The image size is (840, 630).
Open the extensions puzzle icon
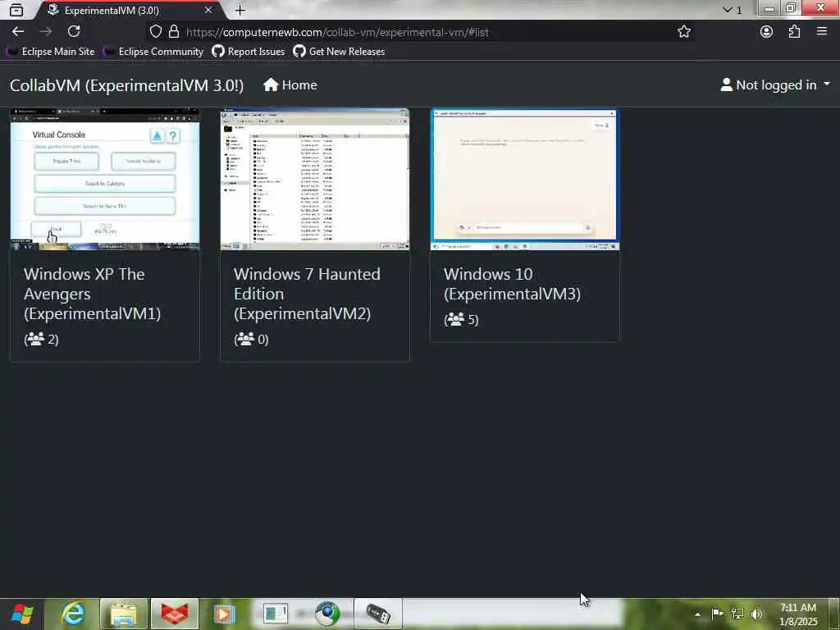tap(794, 32)
